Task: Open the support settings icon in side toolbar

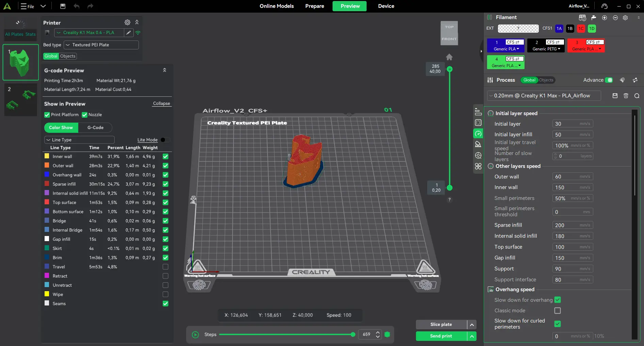Action: [478, 144]
